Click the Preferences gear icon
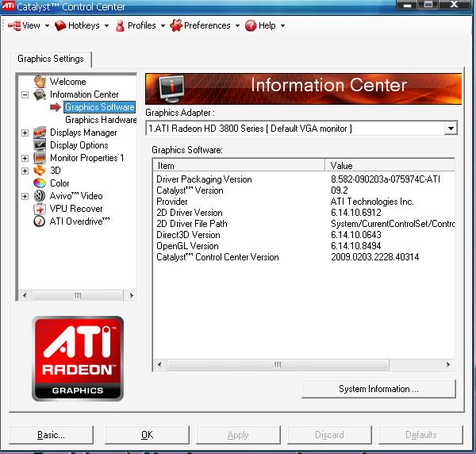 pos(176,25)
